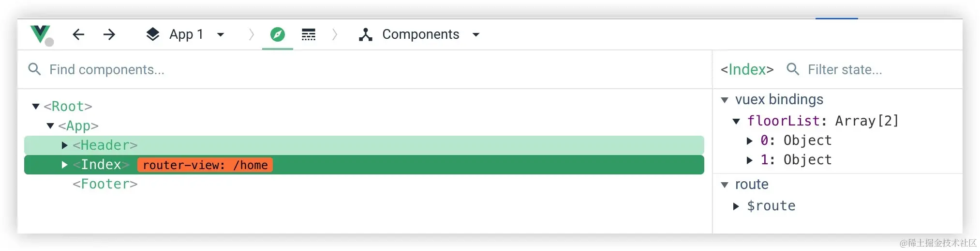The image size is (980, 251).
Task: Collapse the floorList array
Action: click(736, 122)
